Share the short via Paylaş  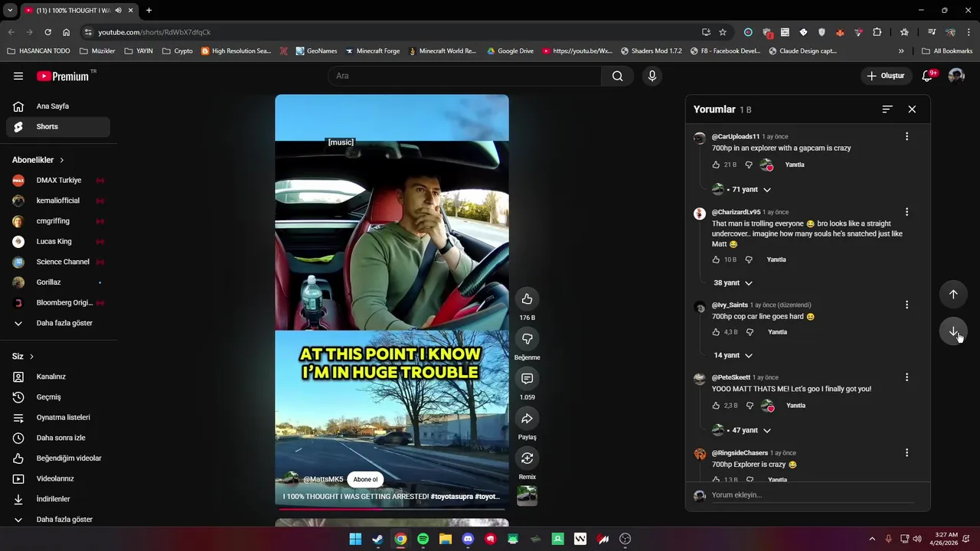pyautogui.click(x=527, y=418)
